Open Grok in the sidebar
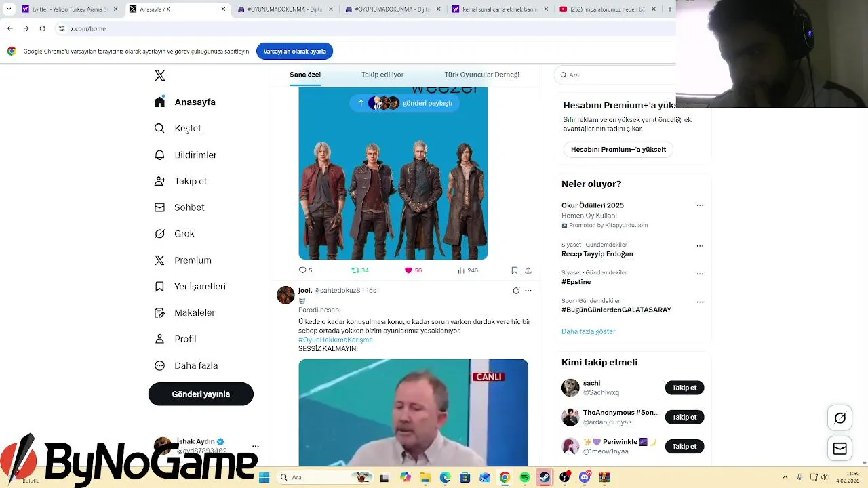This screenshot has height=488, width=868. [174, 234]
